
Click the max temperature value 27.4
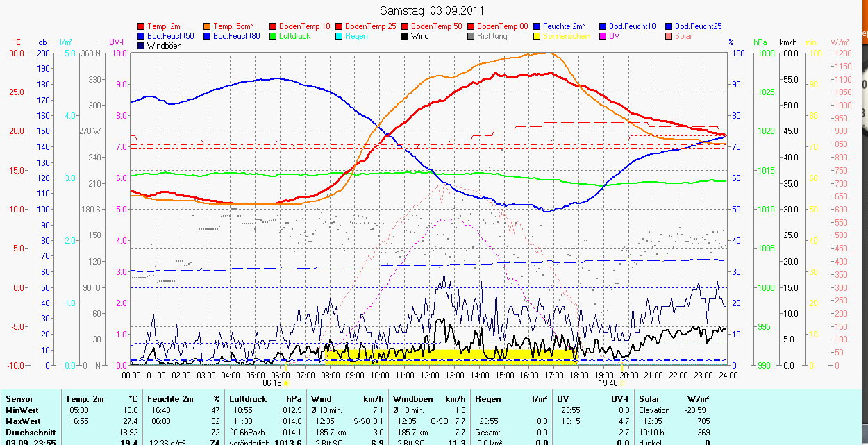pyautogui.click(x=131, y=421)
